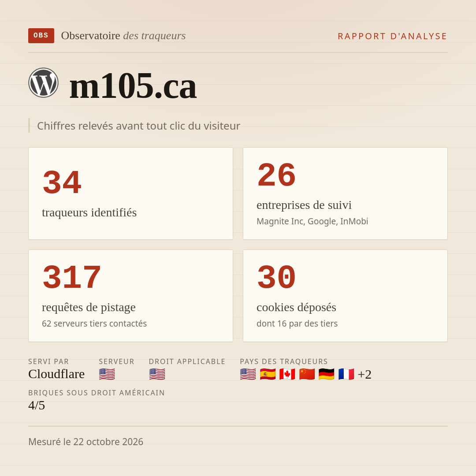Click the +2 more countries indicator
This screenshot has width=476, height=476.
(x=364, y=374)
